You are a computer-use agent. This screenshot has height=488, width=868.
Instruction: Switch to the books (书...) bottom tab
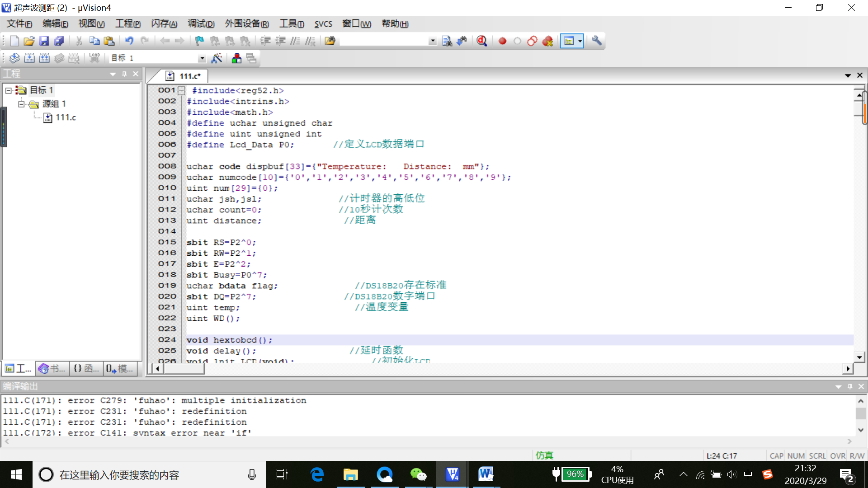coord(52,369)
